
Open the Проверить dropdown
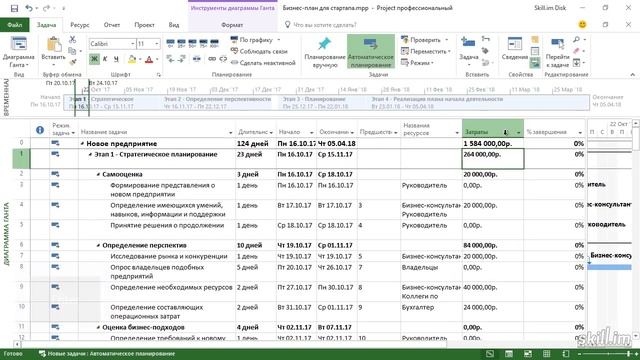tap(447, 40)
